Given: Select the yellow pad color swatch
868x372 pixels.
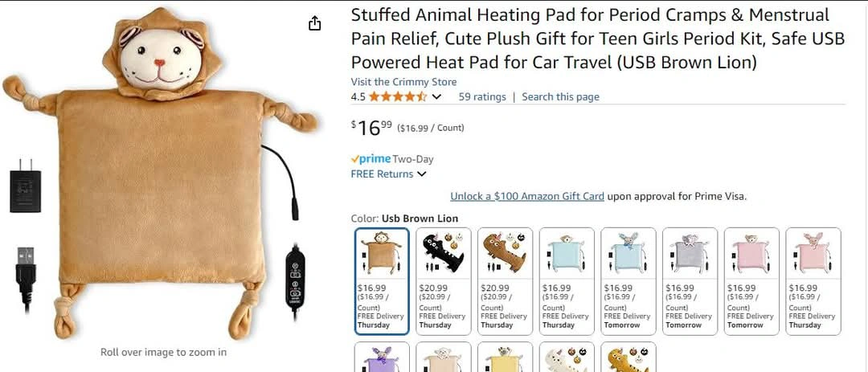Looking at the screenshot, I should pyautogui.click(x=505, y=357).
